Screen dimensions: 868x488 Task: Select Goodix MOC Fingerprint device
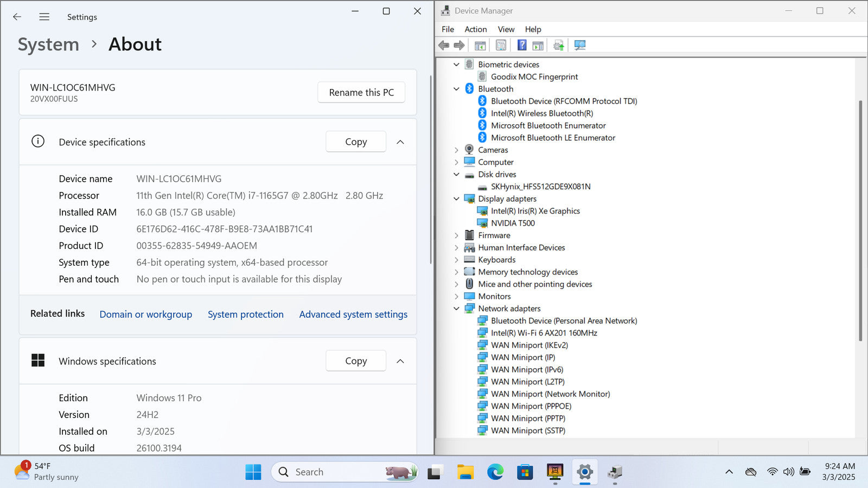[x=534, y=76]
